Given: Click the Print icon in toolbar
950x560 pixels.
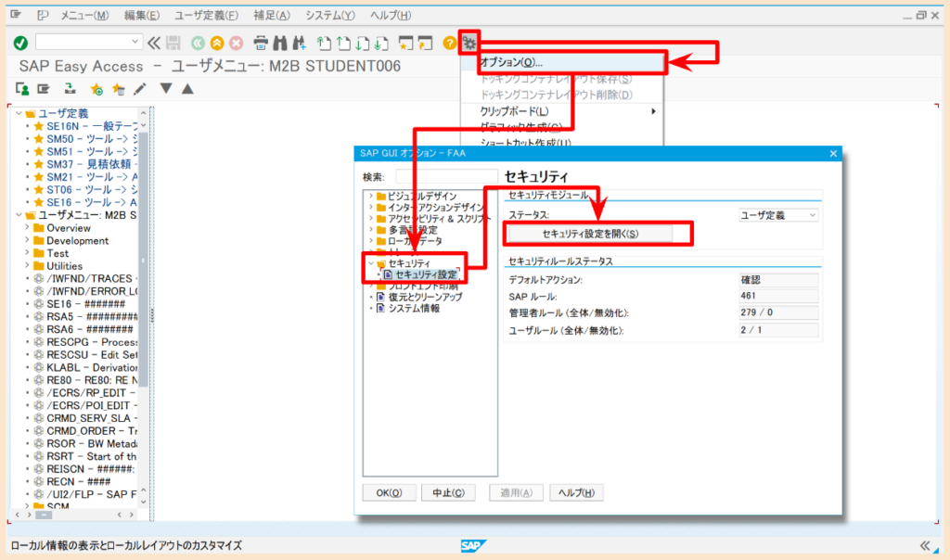Looking at the screenshot, I should click(x=261, y=43).
